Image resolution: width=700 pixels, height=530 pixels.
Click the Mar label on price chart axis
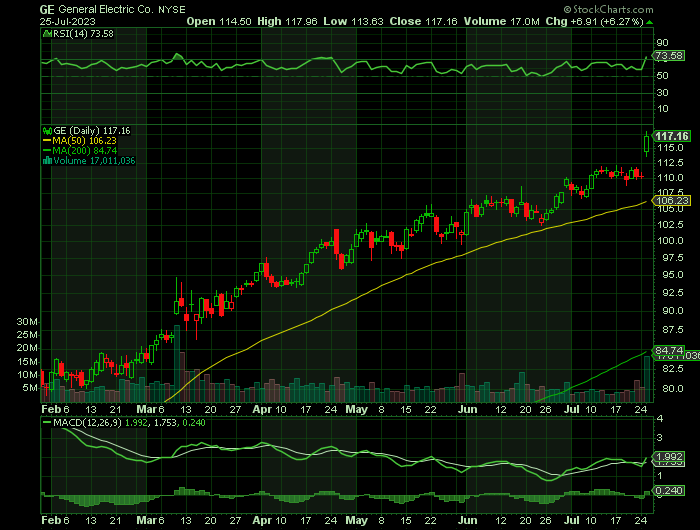[x=146, y=409]
